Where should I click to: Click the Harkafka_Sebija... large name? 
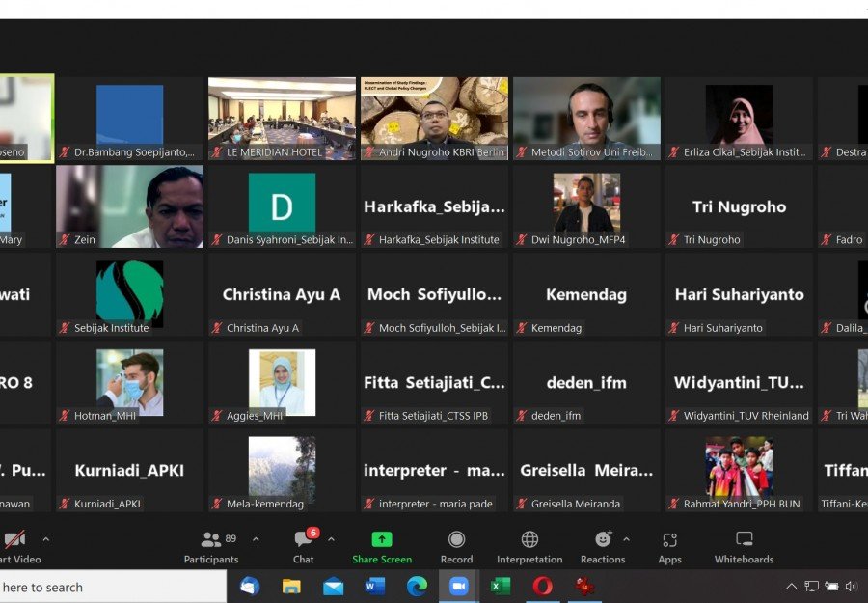coord(434,206)
